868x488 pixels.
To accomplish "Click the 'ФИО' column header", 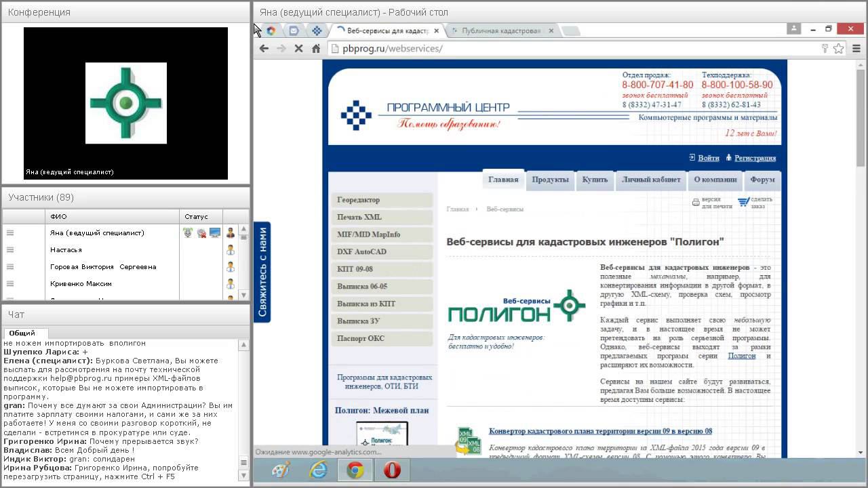I will click(113, 216).
